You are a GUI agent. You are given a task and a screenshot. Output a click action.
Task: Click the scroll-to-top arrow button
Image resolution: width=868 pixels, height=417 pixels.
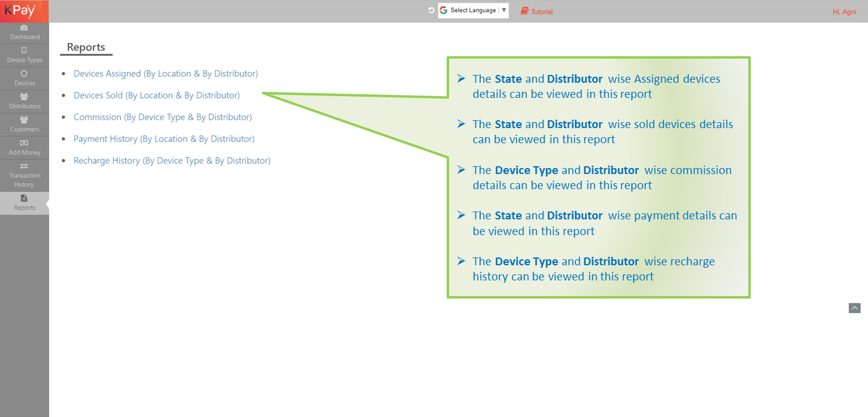coord(854,308)
